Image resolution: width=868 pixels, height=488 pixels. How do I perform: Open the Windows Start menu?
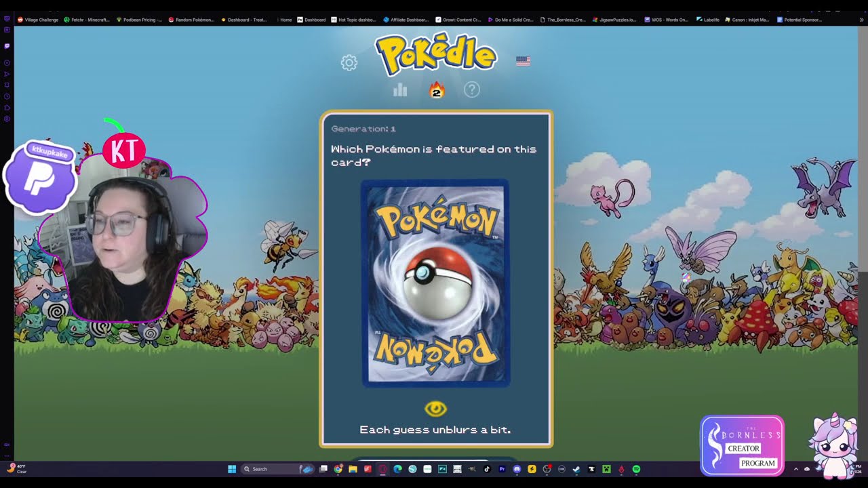click(x=232, y=469)
